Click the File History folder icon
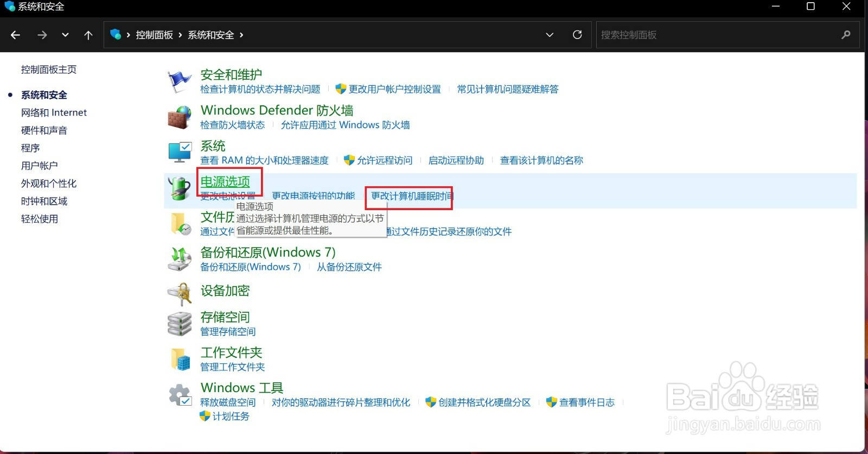 pyautogui.click(x=180, y=224)
